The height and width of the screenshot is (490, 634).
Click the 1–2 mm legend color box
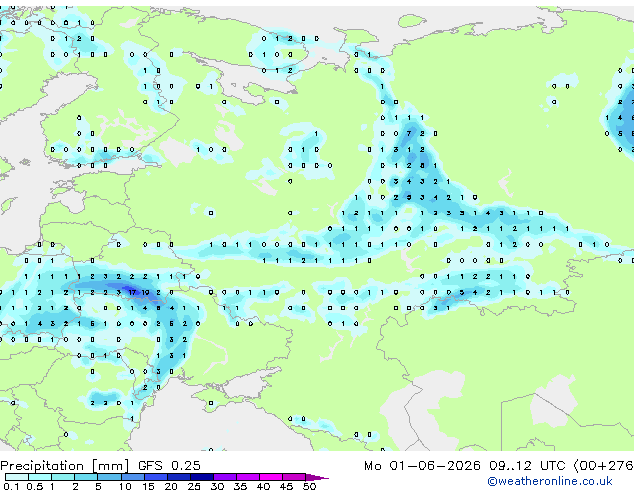pyautogui.click(x=63, y=477)
